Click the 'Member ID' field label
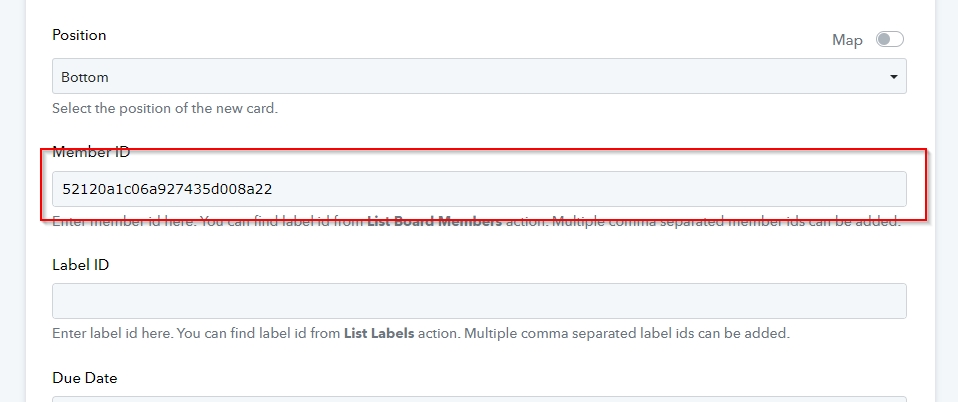The image size is (958, 402). tap(91, 152)
